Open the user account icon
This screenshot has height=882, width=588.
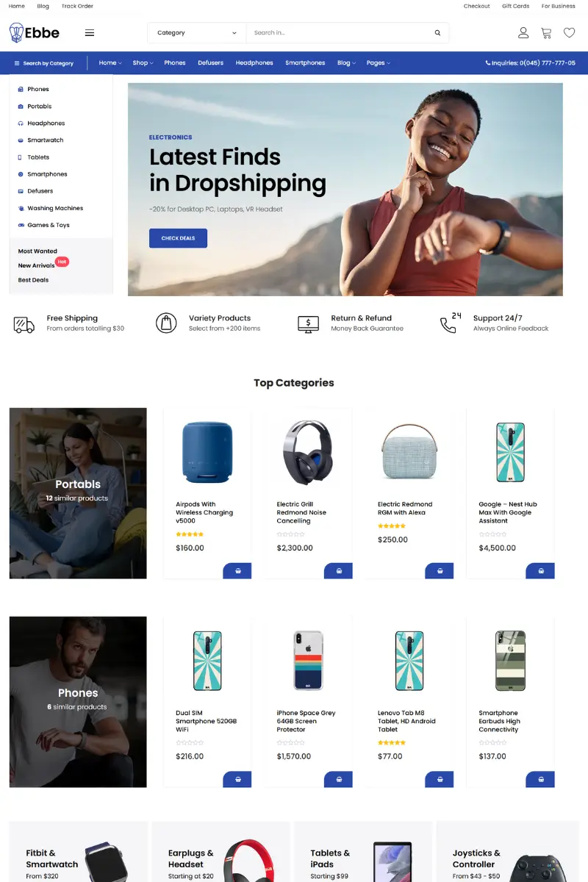[x=523, y=32]
